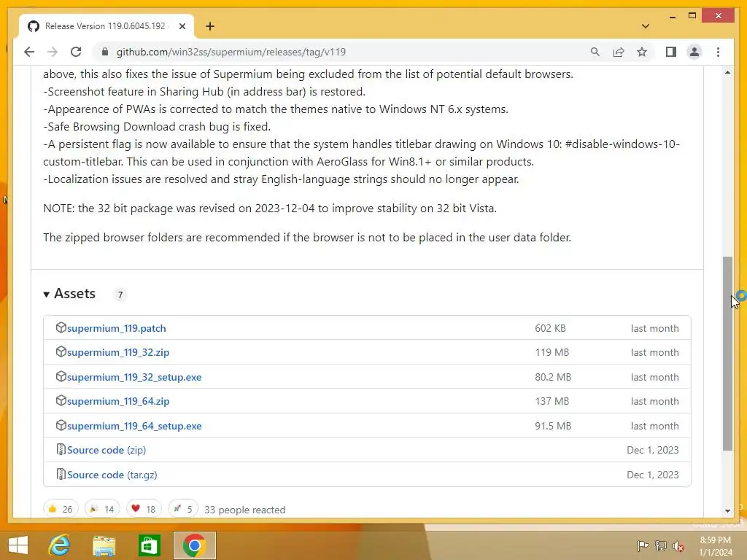Click the share page icon
The width and height of the screenshot is (747, 560).
pyautogui.click(x=619, y=52)
